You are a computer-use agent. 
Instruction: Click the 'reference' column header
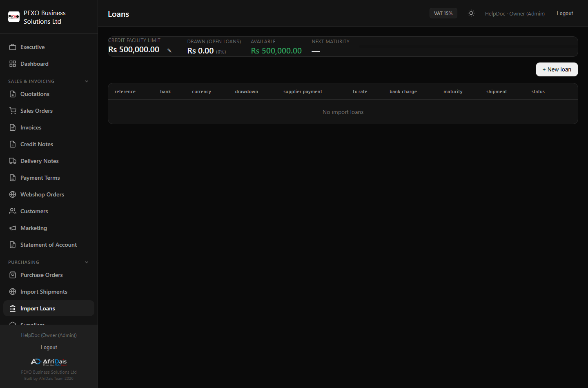tap(125, 91)
